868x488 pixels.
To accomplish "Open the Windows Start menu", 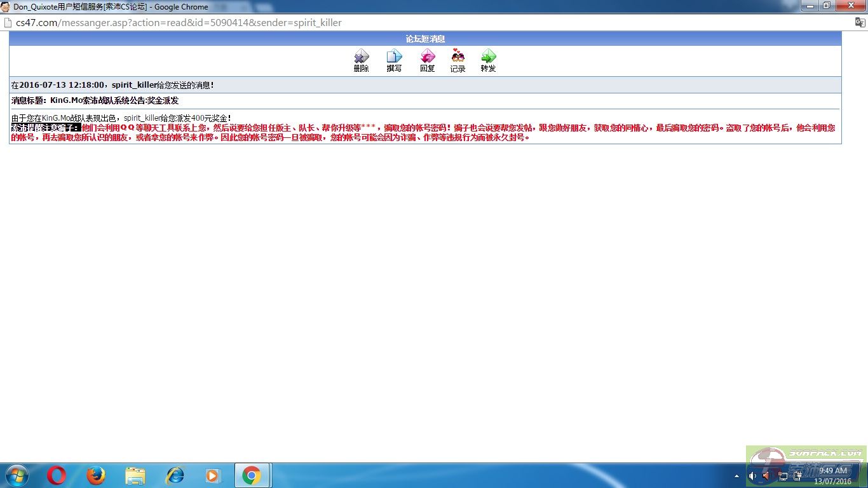I will 17,475.
